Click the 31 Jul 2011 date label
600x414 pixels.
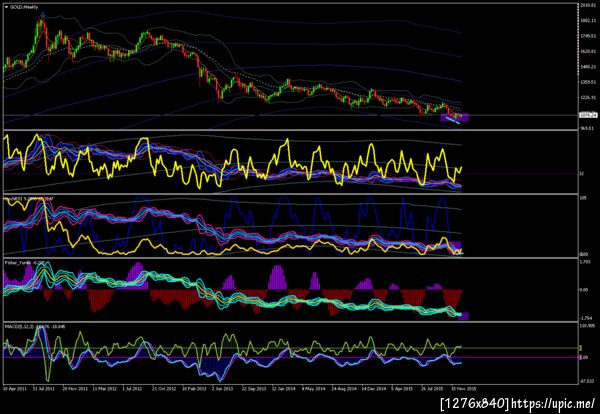[x=44, y=388]
